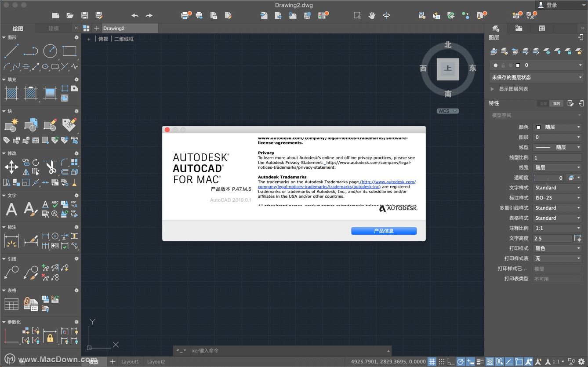The image size is (588, 367).
Task: Select the Circle drawing tool
Action: pos(50,51)
